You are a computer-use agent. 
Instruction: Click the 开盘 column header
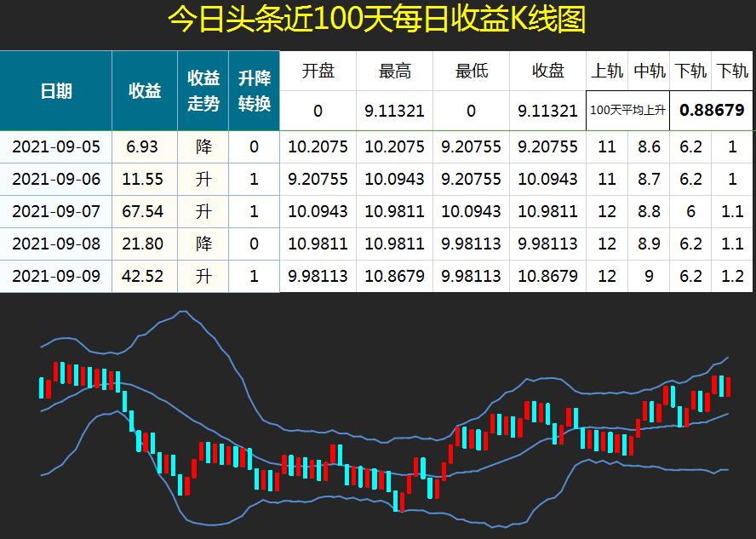click(x=318, y=72)
